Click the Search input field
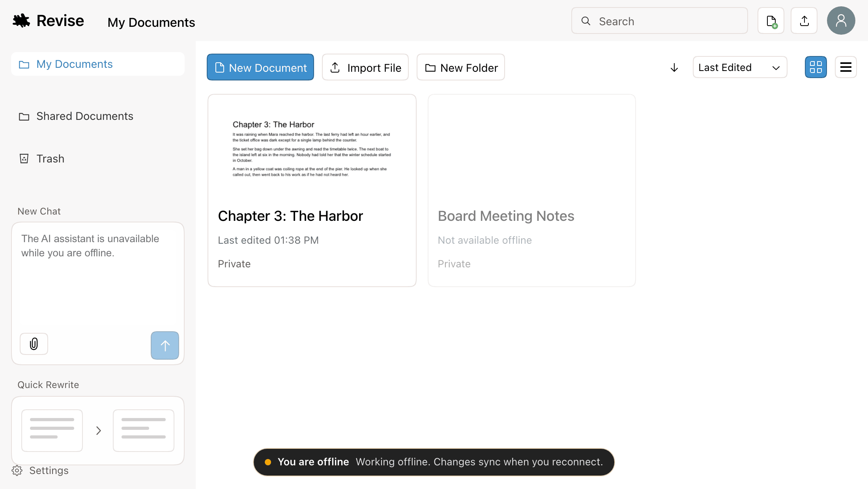868x489 pixels. 660,21
